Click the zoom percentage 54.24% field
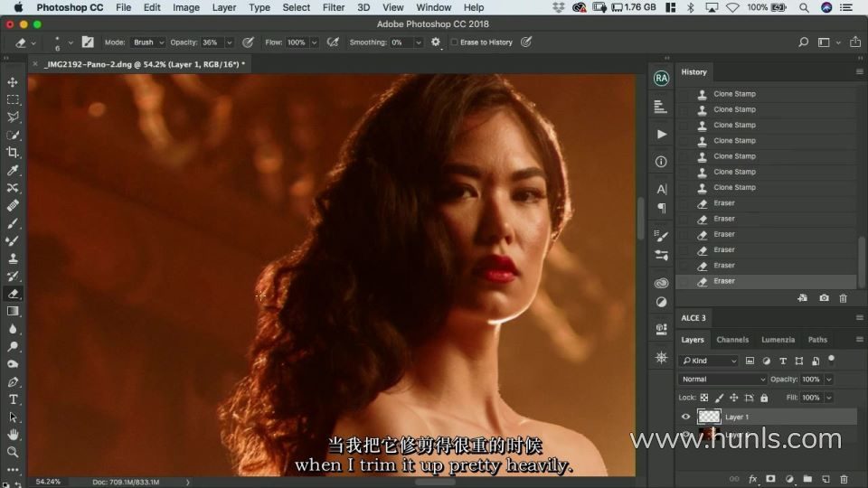The width and height of the screenshot is (868, 488). 48,482
